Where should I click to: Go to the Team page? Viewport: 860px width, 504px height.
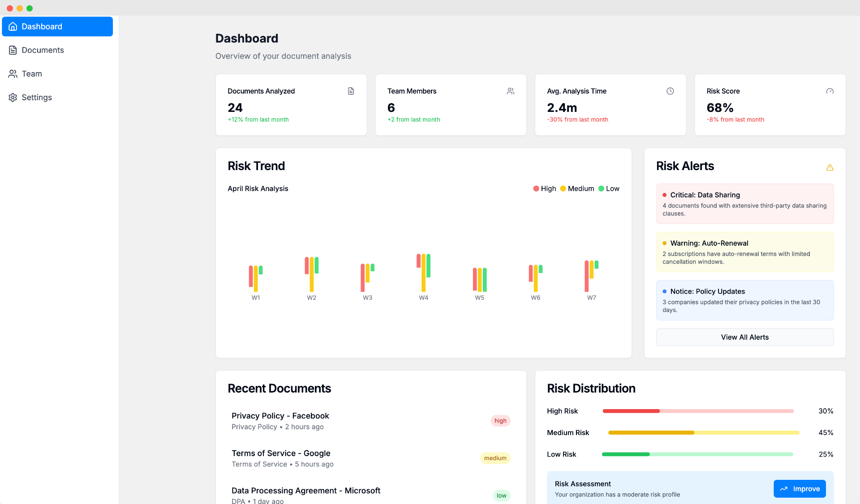coord(57,74)
